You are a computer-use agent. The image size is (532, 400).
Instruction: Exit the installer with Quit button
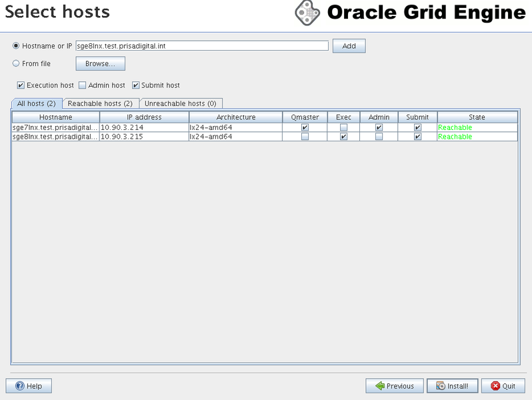click(503, 386)
